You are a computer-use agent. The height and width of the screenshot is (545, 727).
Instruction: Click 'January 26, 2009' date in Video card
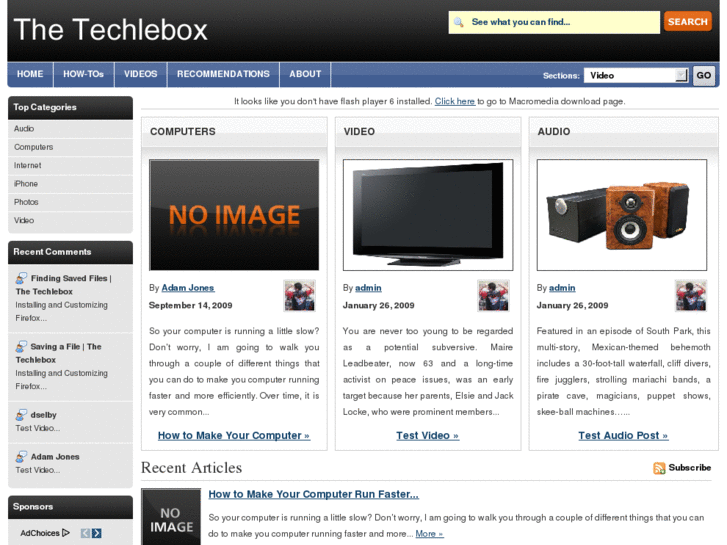click(x=378, y=305)
